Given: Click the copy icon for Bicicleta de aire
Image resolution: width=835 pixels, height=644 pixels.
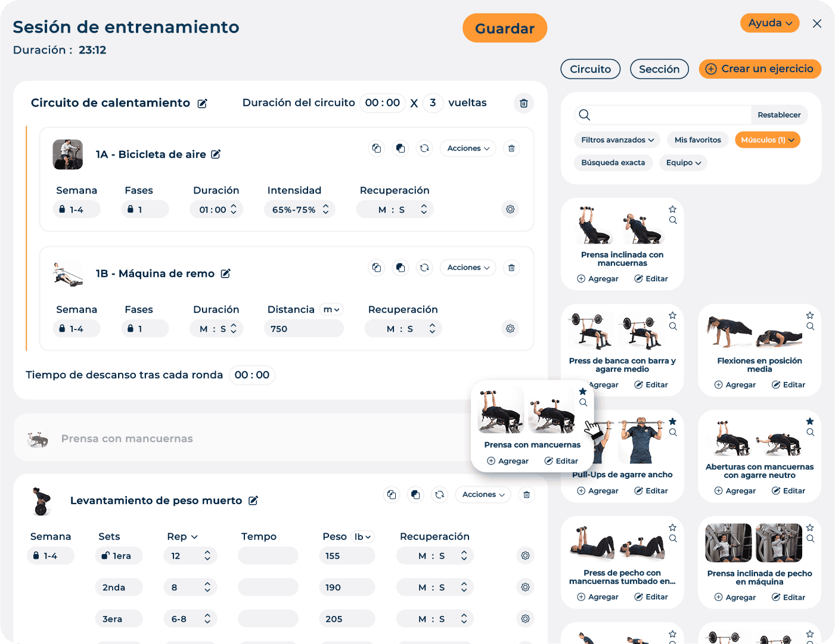Looking at the screenshot, I should 377,148.
